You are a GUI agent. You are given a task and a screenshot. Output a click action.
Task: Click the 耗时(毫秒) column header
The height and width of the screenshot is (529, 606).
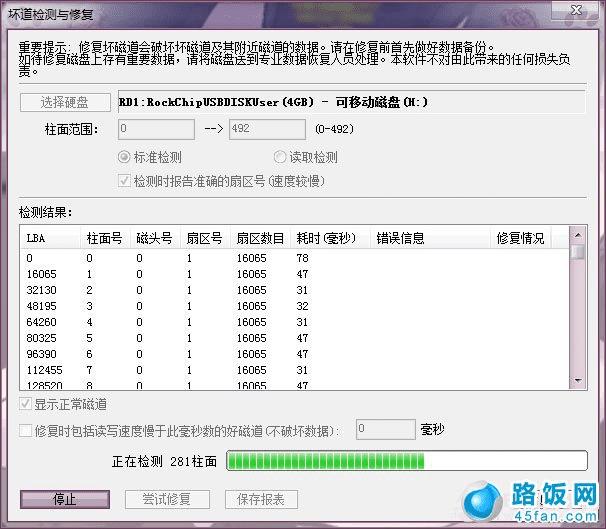[x=330, y=238]
